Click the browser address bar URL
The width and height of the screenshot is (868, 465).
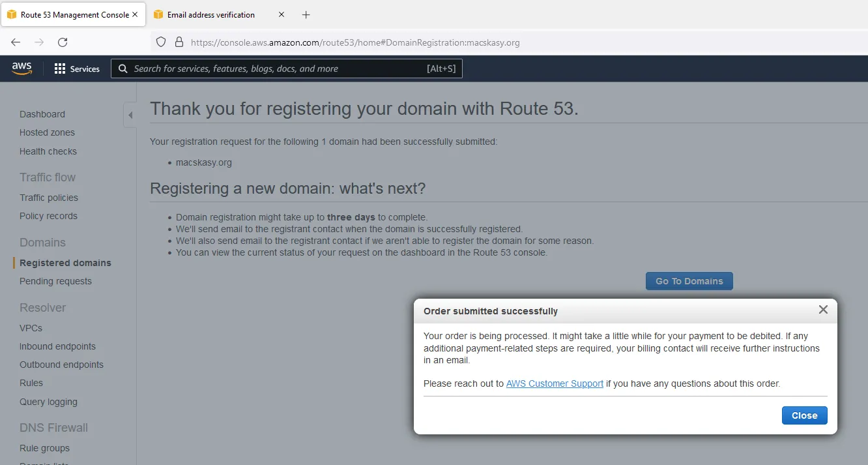355,42
